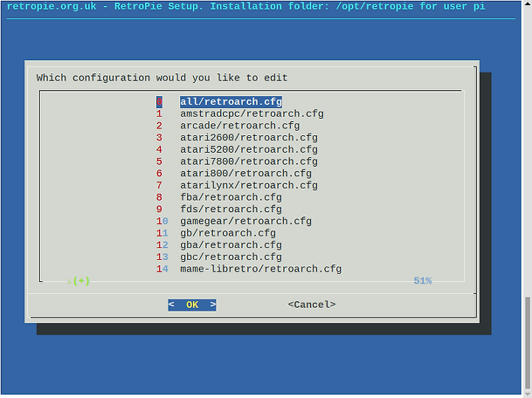The height and width of the screenshot is (398, 532).
Task: Click the up arrow of the window scrollbar
Action: [528, 2]
